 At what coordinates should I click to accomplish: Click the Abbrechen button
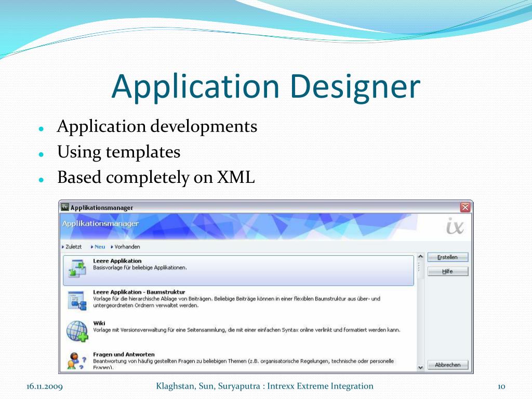click(x=447, y=365)
